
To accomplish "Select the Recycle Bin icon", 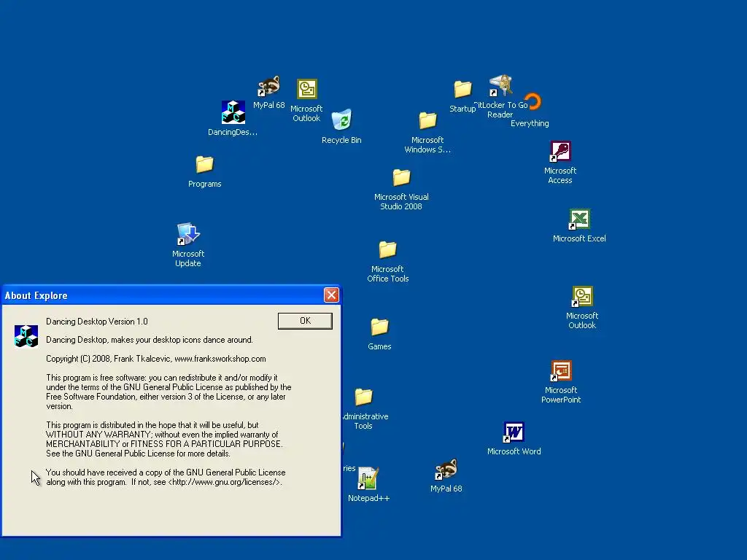I will [x=341, y=120].
